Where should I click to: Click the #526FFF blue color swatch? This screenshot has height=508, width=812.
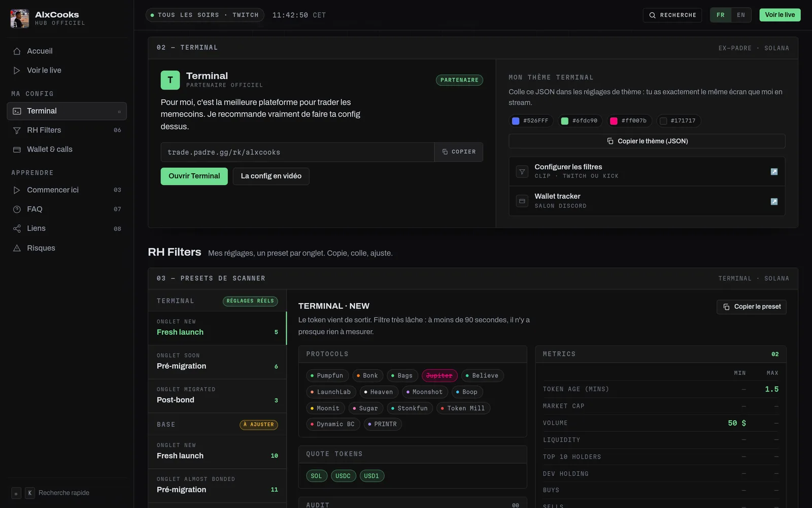point(516,121)
